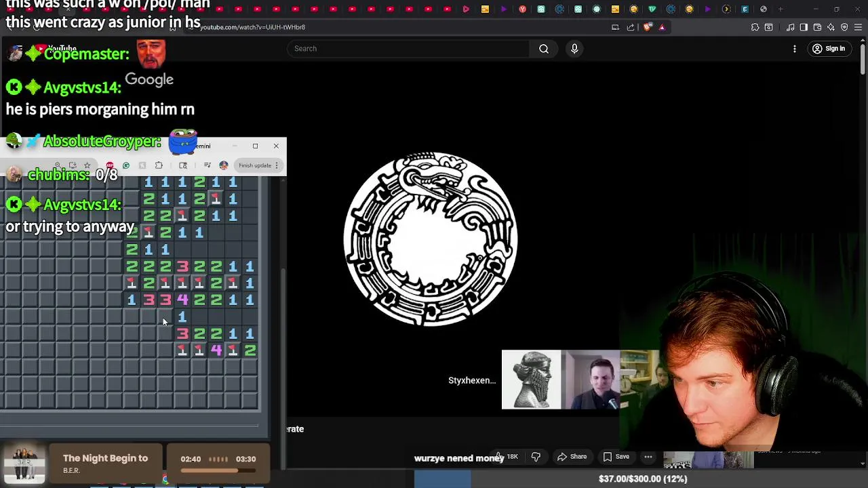Switch to the dark orange chevron favicon tab
The height and width of the screenshot is (488, 868).
(x=726, y=9)
